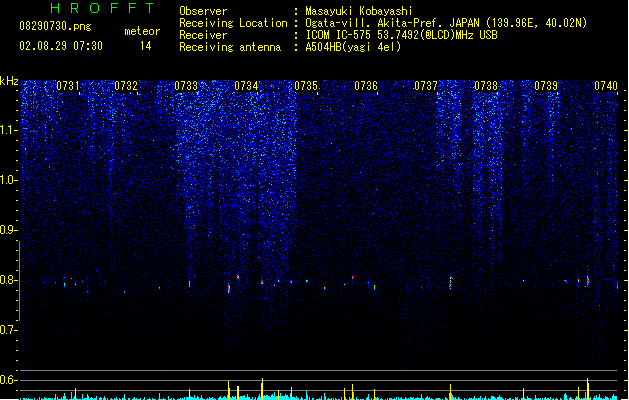Click the 0731 time marker

tap(68, 86)
